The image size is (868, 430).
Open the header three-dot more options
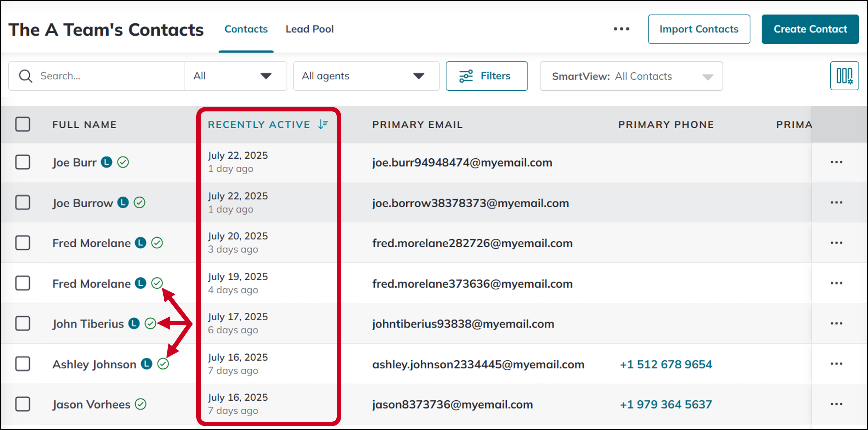coord(621,29)
